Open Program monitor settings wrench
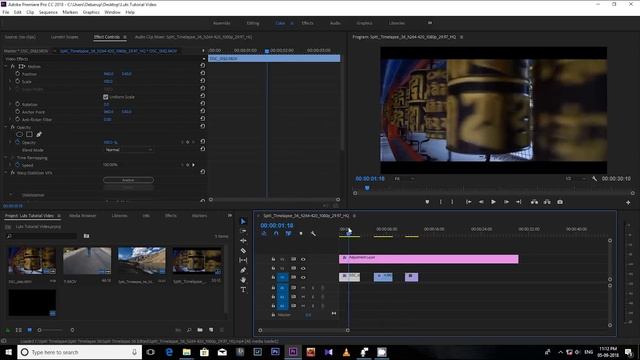 (594, 179)
